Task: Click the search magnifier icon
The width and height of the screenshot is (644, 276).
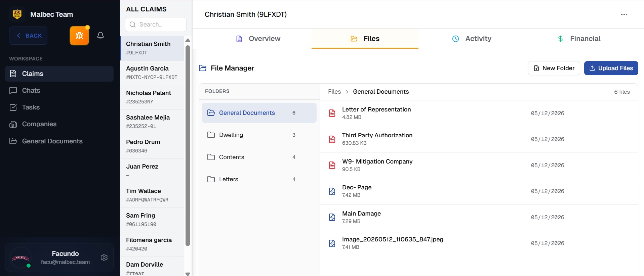Action: pos(133,25)
